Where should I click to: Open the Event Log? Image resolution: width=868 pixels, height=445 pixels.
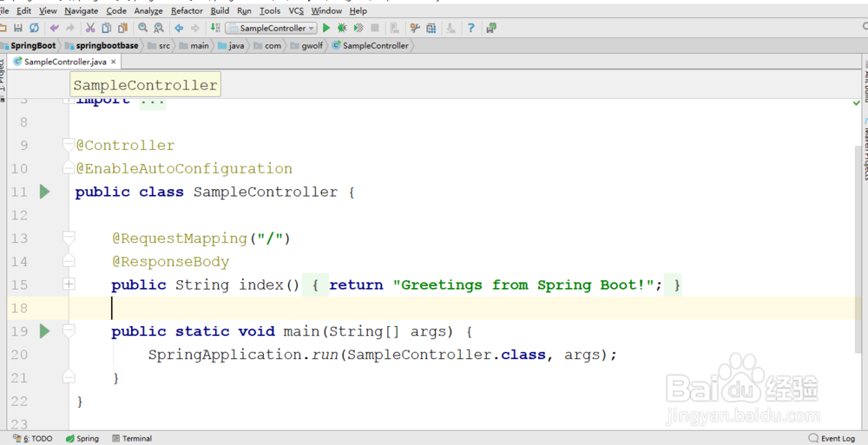(832, 438)
